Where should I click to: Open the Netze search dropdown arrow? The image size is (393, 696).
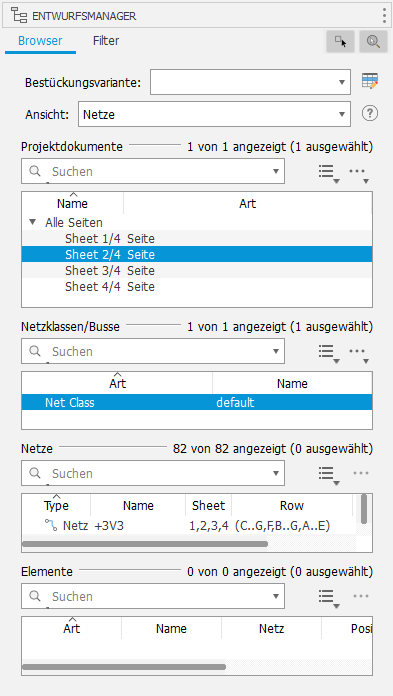275,473
